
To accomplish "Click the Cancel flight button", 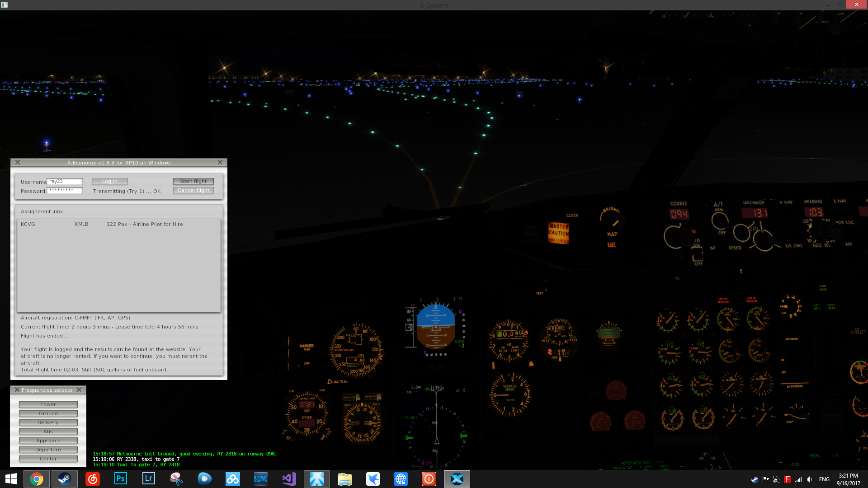I will [x=193, y=190].
